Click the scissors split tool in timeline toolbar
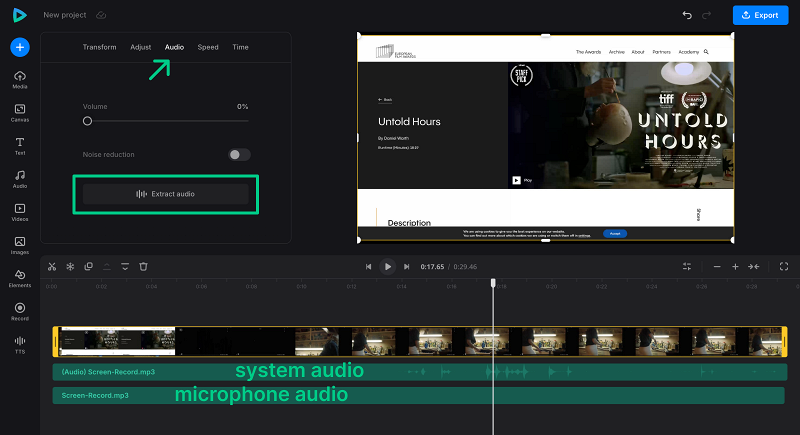The image size is (800, 435). point(52,266)
